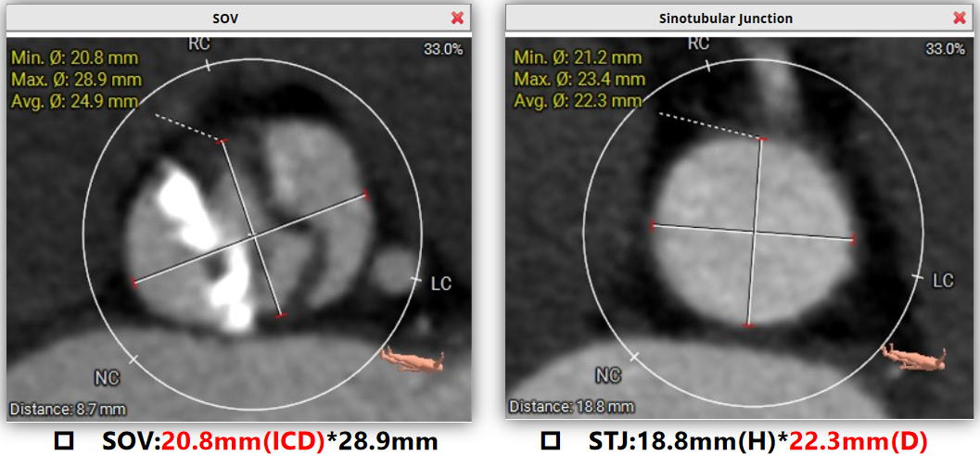Click the Distance 8.7 mm readout
Screen dimensions: 980x456
point(68,408)
